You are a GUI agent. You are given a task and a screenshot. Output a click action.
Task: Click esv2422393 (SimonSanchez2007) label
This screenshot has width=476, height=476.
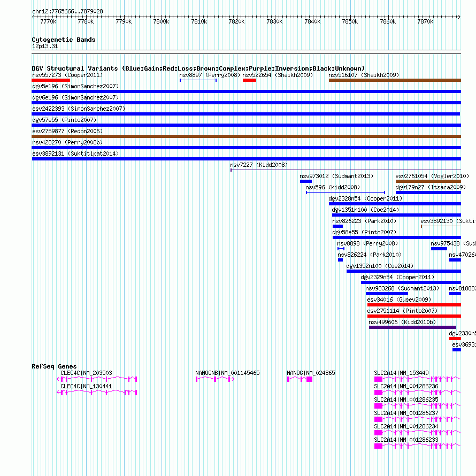79,109
